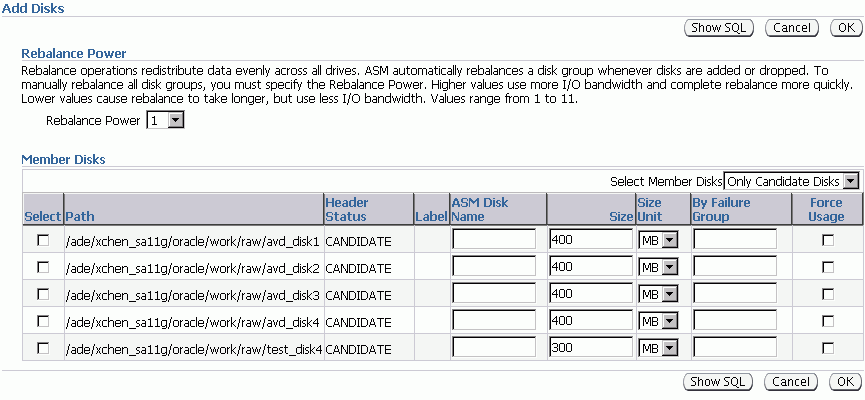The height and width of the screenshot is (400, 865).
Task: Click the bottom Show SQL button
Action: [718, 382]
